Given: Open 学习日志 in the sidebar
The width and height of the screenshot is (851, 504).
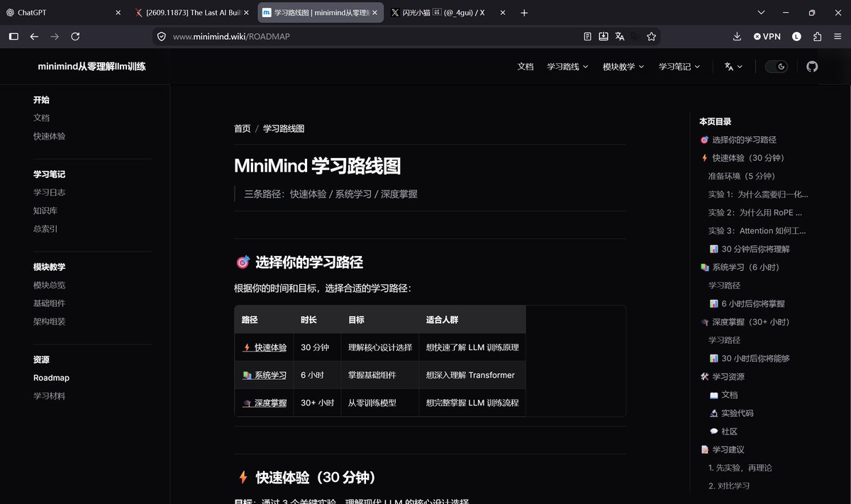Looking at the screenshot, I should [49, 192].
